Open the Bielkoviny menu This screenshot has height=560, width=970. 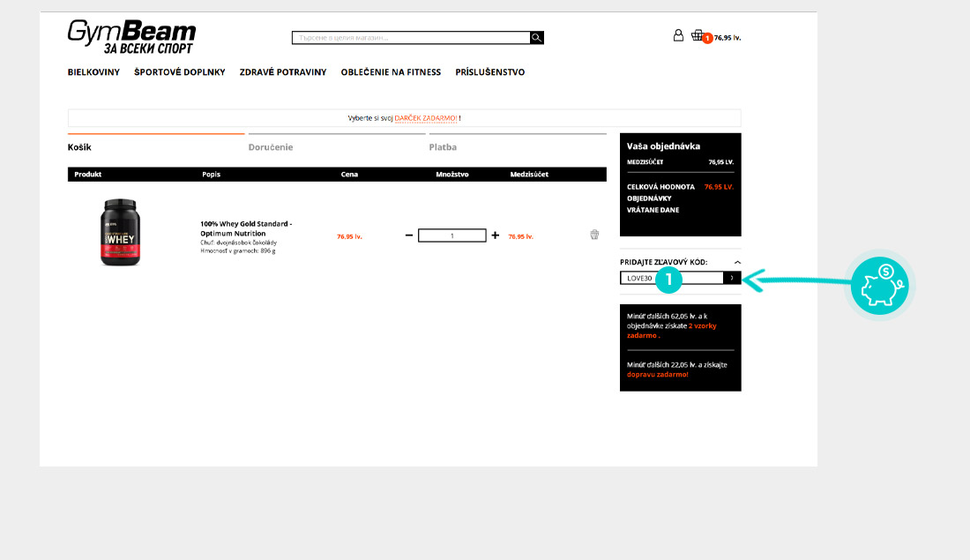[x=93, y=72]
